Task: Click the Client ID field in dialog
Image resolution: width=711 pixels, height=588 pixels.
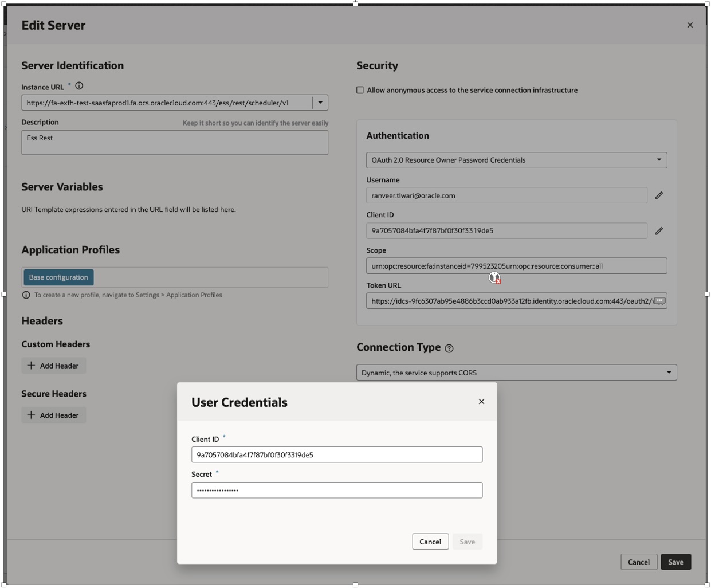Action: 337,454
